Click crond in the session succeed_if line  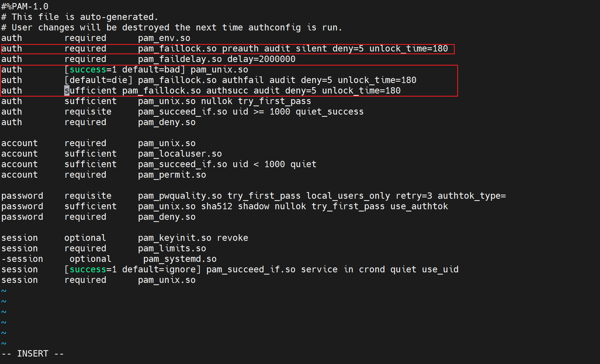pos(372,270)
